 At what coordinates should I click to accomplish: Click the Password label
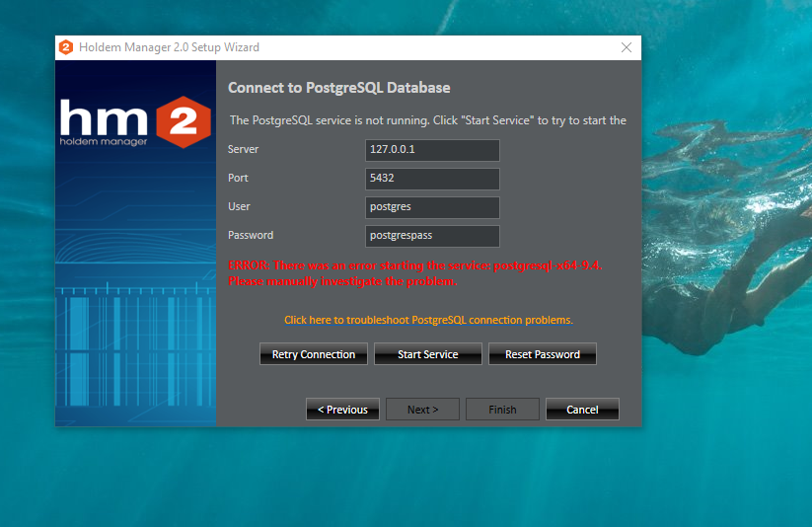click(x=251, y=235)
